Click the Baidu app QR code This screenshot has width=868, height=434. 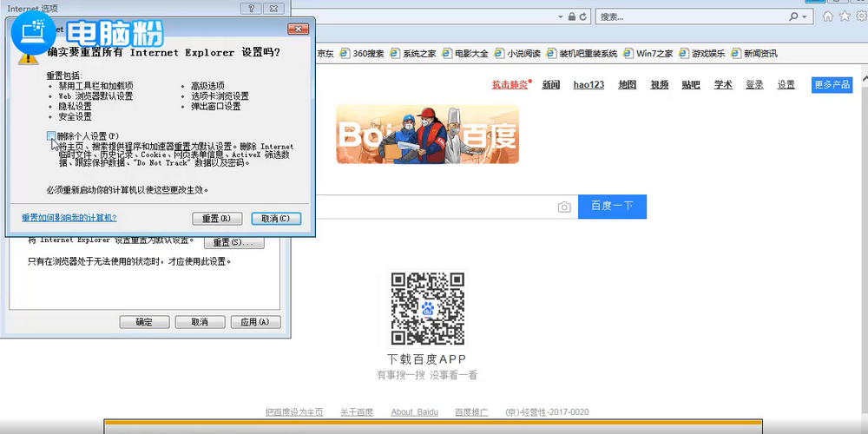tap(427, 309)
